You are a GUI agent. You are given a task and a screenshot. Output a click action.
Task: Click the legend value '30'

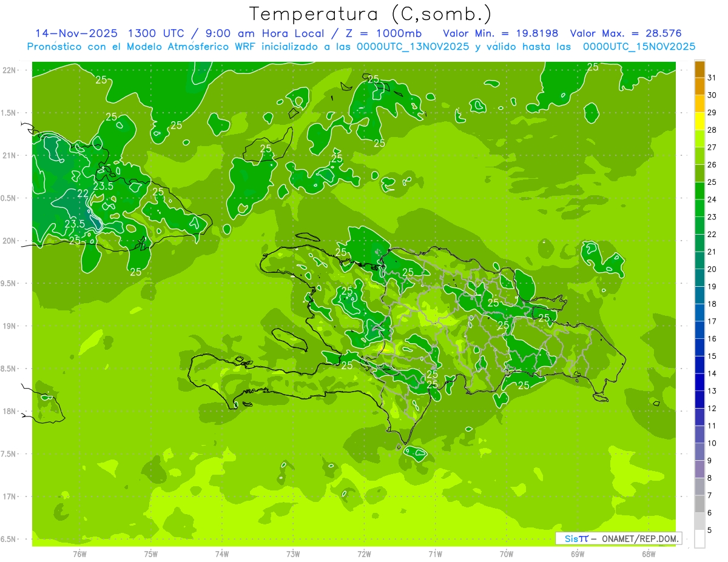(x=712, y=95)
